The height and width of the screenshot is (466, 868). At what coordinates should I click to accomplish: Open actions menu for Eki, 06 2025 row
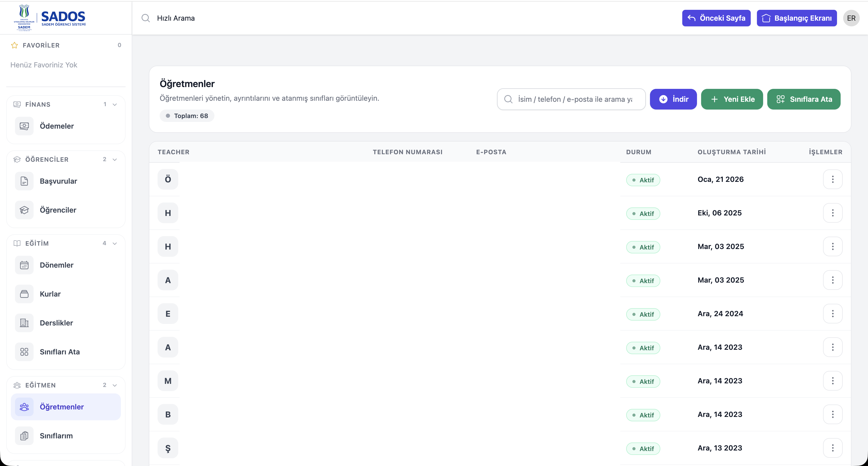tap(833, 213)
